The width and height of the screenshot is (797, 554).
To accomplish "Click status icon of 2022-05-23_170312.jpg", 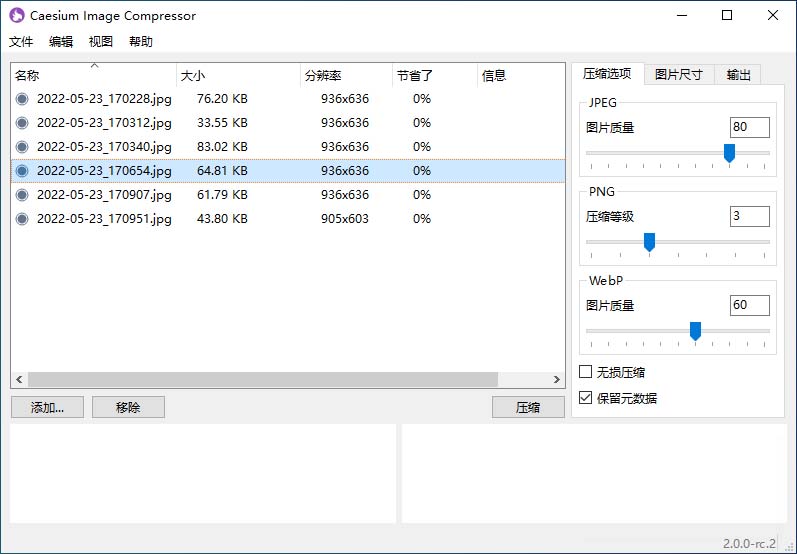I will click(x=22, y=122).
